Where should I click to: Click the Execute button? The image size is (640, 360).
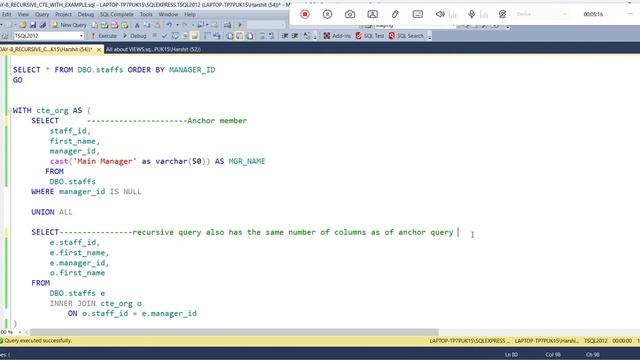pos(104,36)
